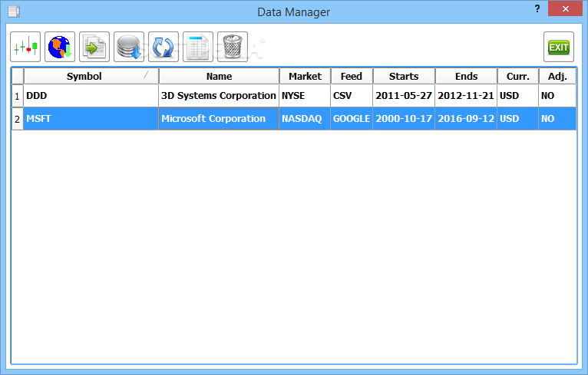The height and width of the screenshot is (375, 588).
Task: Click the NASDAQ market cell
Action: [x=305, y=119]
